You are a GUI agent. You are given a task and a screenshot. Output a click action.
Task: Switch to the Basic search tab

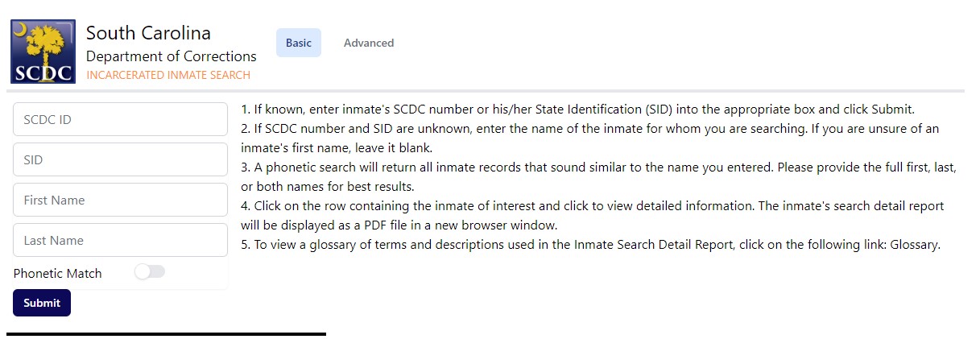click(x=298, y=43)
